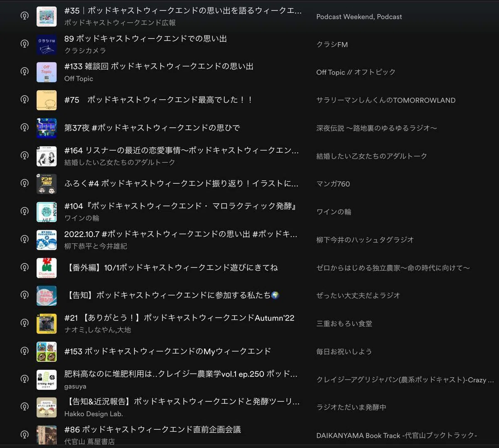Go to show サラリーマンしんくんのTOMORROWLAND

click(x=386, y=100)
